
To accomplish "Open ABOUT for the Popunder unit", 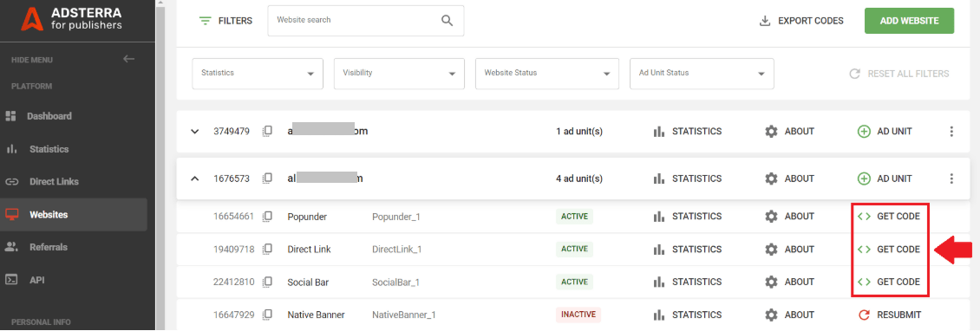I will (x=790, y=217).
